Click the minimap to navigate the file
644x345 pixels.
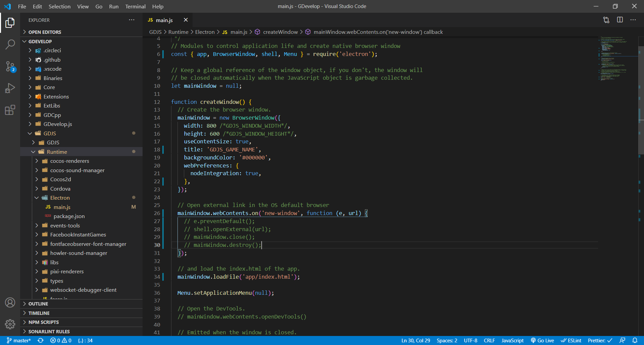point(617,60)
